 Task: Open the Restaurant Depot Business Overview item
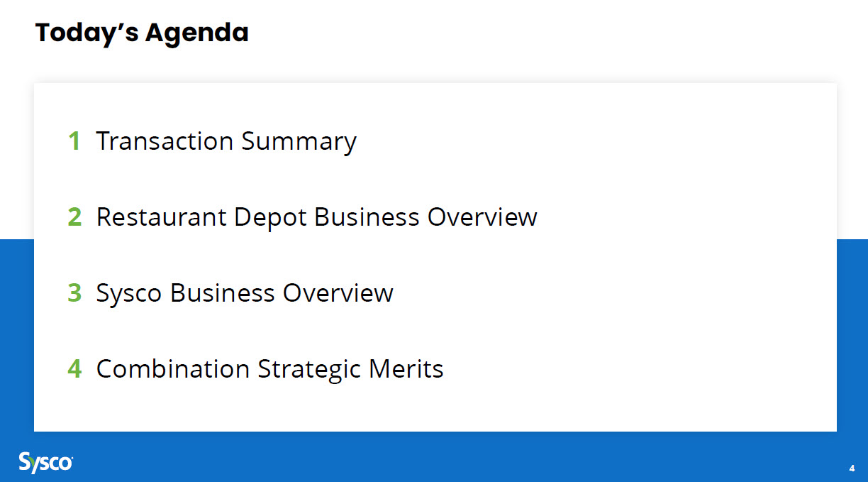316,217
